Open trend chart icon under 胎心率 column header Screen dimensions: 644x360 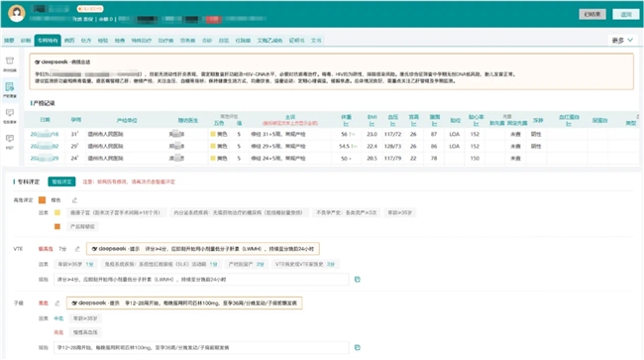[476, 124]
